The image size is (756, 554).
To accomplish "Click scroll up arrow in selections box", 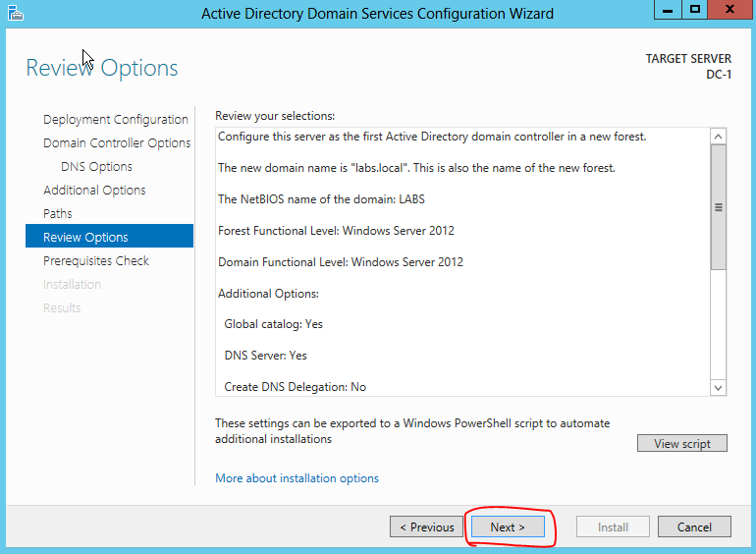I will tap(719, 137).
